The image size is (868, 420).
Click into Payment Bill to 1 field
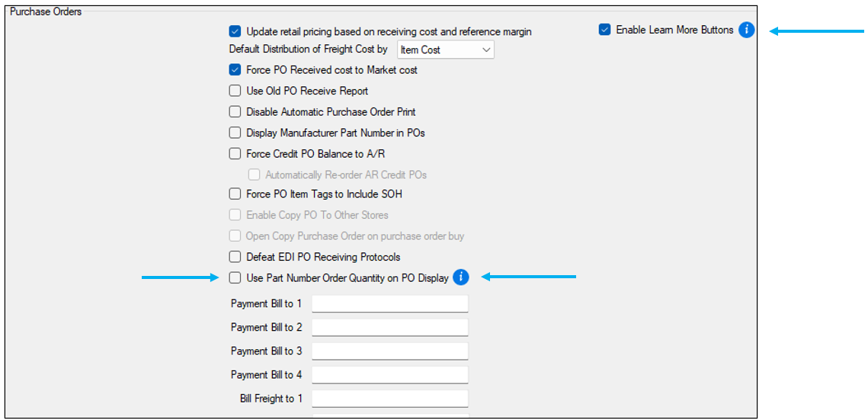coord(389,304)
